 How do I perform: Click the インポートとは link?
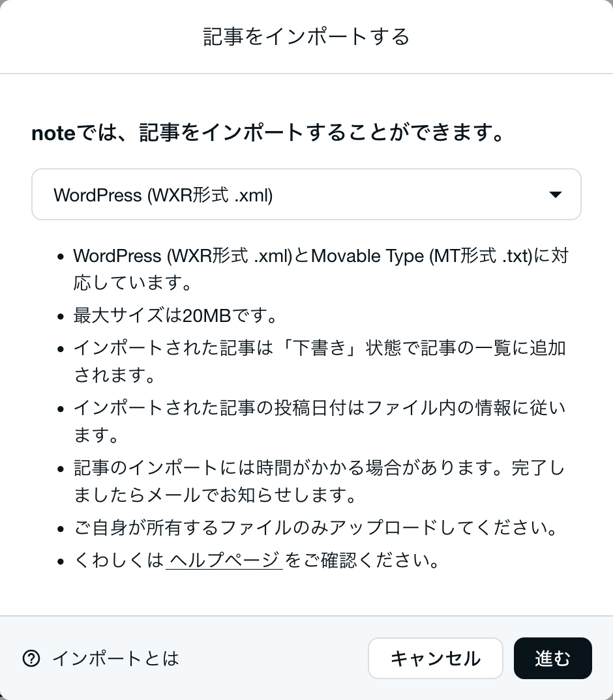(x=115, y=658)
